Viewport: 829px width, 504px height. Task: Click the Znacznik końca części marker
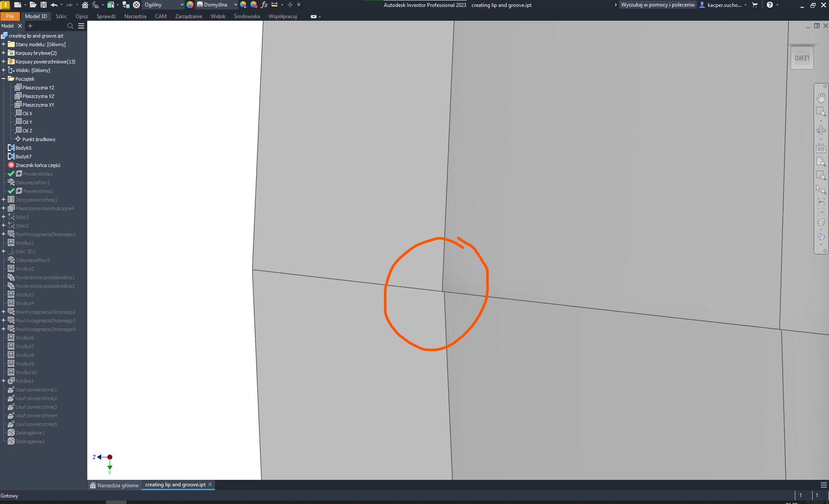38,165
